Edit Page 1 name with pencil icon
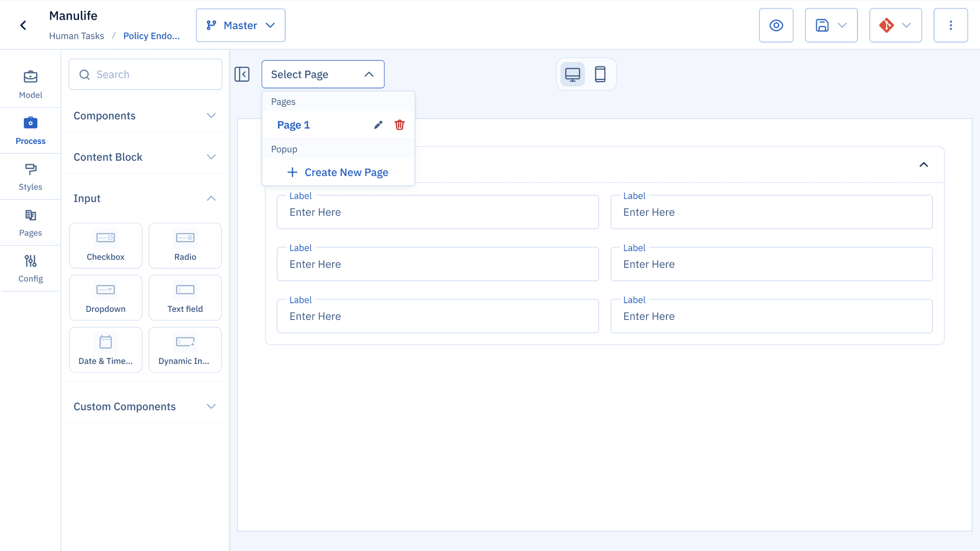 [378, 125]
